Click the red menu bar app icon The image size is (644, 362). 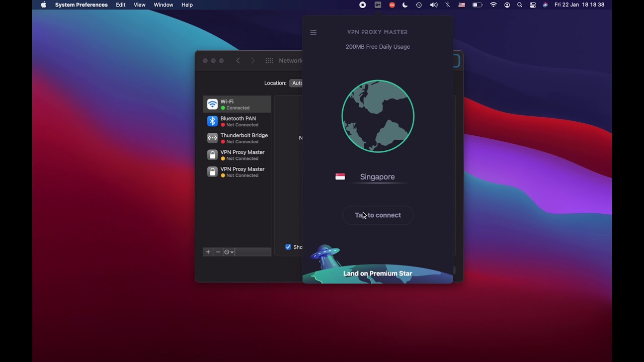[x=392, y=5]
